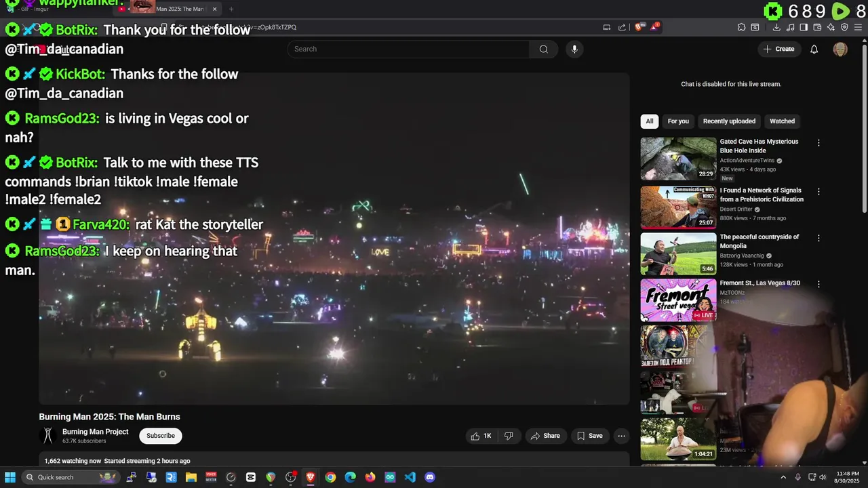The width and height of the screenshot is (868, 488).
Task: Open Leo AI sparkle icon
Action: click(x=831, y=27)
